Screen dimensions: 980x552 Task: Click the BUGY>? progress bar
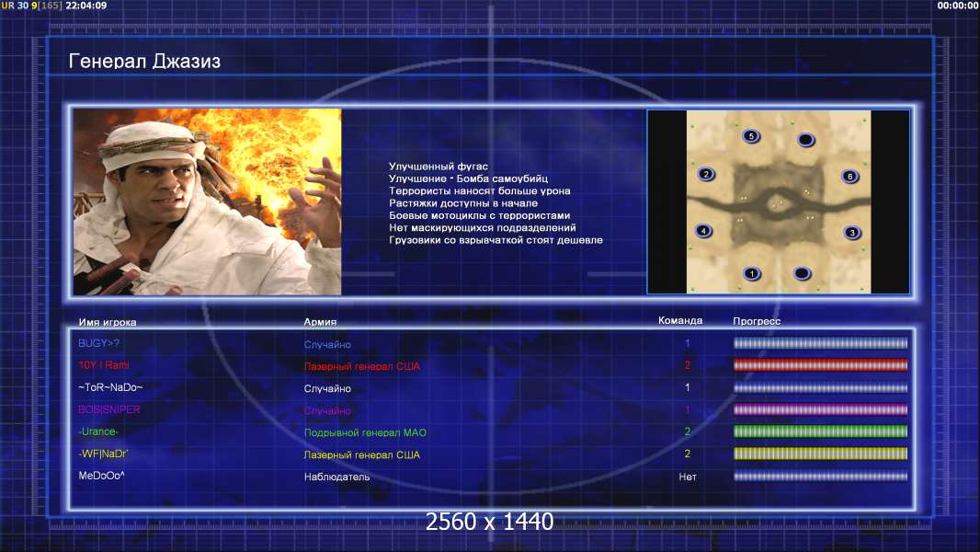[x=820, y=343]
